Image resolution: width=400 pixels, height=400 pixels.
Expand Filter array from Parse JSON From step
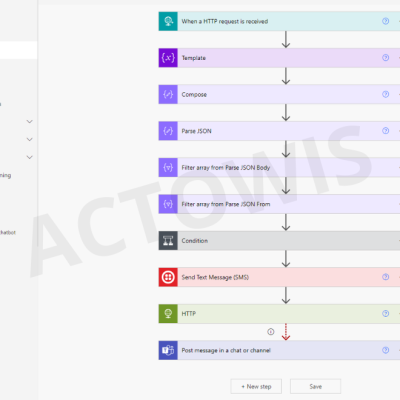(279, 204)
